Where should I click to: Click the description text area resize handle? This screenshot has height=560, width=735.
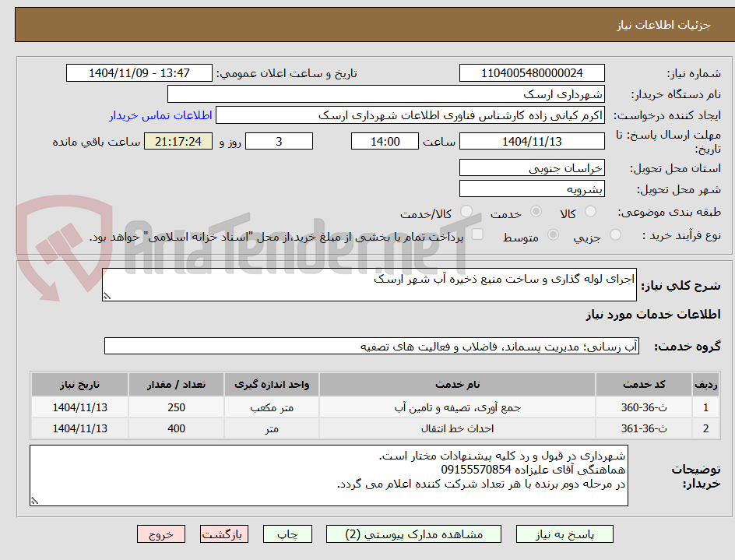pyautogui.click(x=107, y=296)
